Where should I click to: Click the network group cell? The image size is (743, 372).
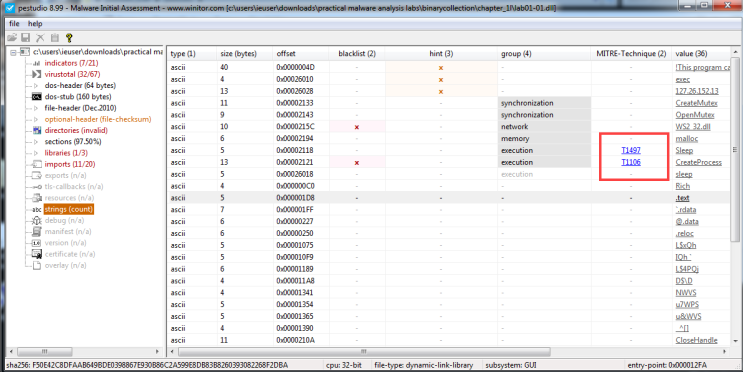(544, 127)
